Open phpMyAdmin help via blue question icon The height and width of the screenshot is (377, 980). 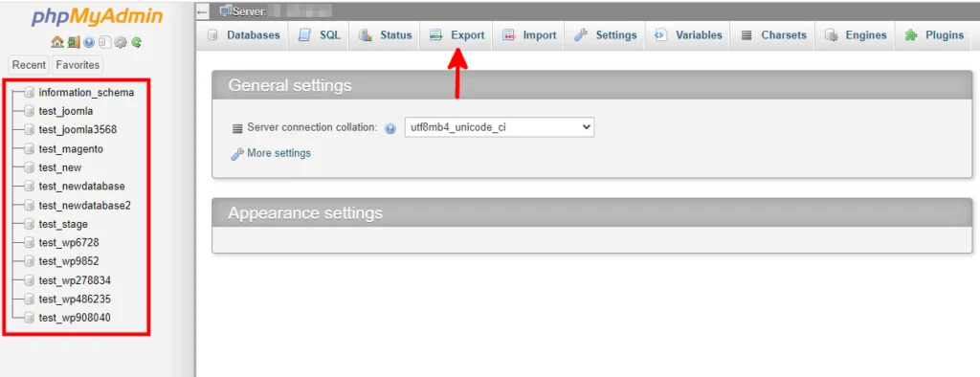[x=89, y=42]
